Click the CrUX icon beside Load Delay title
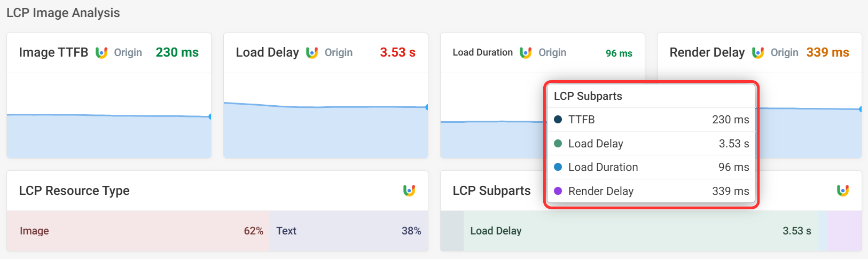The width and height of the screenshot is (868, 259). click(312, 52)
